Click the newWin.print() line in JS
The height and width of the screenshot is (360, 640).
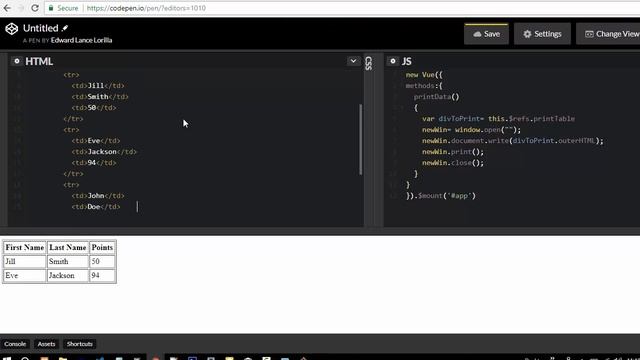point(453,152)
